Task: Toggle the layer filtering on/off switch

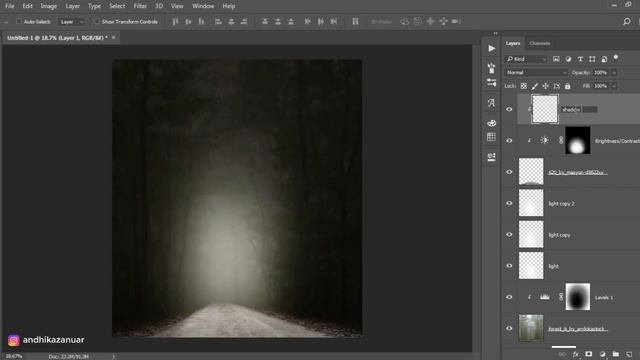Action: 616,58
